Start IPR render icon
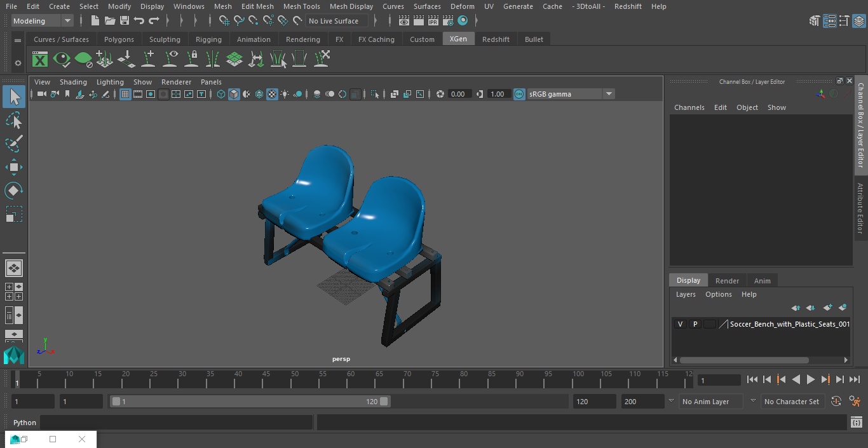Image resolution: width=868 pixels, height=448 pixels. point(433,21)
